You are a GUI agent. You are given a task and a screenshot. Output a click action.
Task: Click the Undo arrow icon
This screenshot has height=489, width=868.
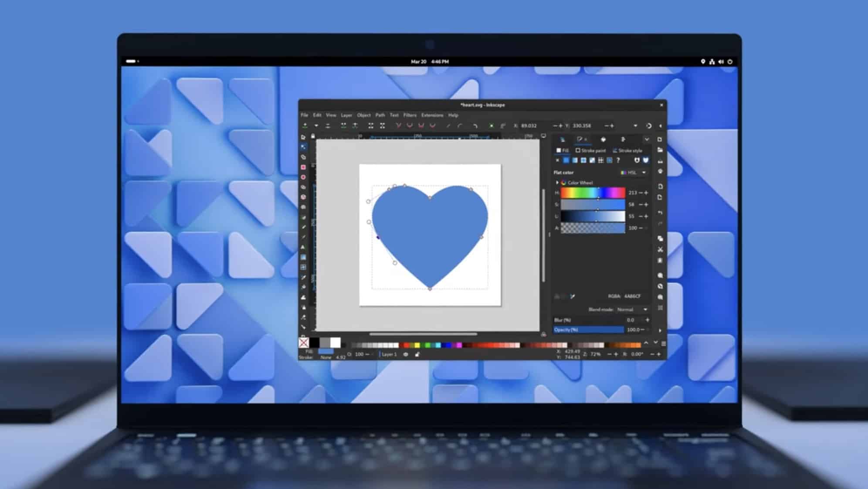click(x=660, y=213)
